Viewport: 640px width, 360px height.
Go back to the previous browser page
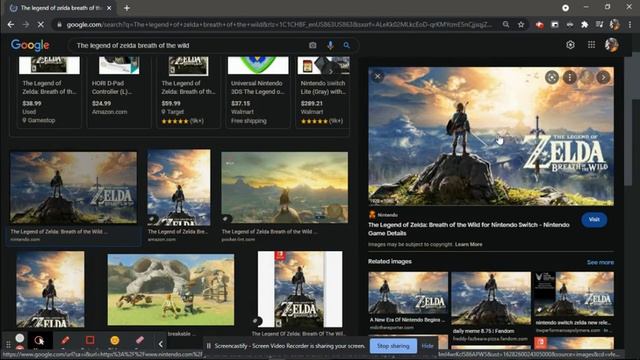point(11,25)
